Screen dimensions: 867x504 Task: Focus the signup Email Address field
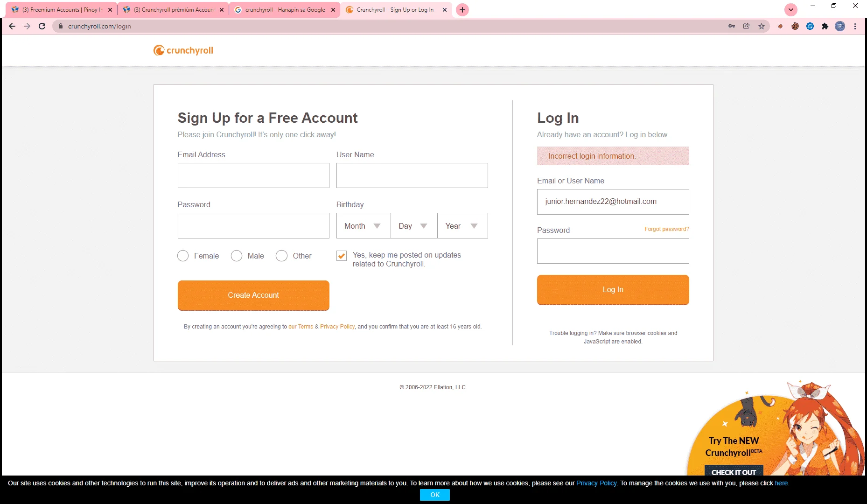coord(253,175)
